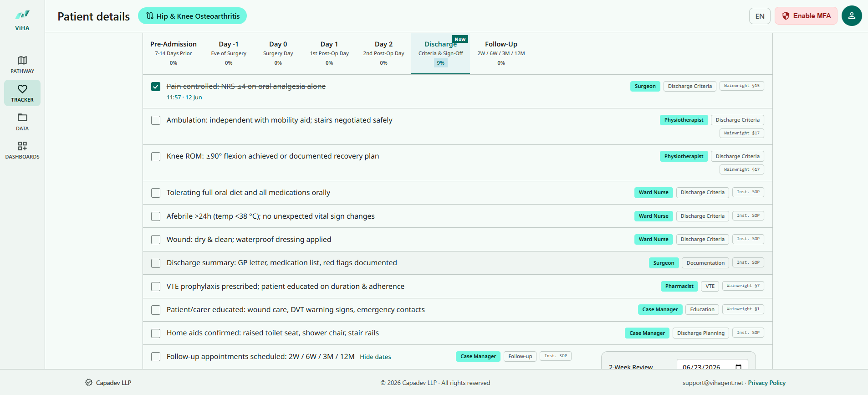Click the Follow-up category tag
This screenshot has height=395, width=868.
[x=520, y=356]
